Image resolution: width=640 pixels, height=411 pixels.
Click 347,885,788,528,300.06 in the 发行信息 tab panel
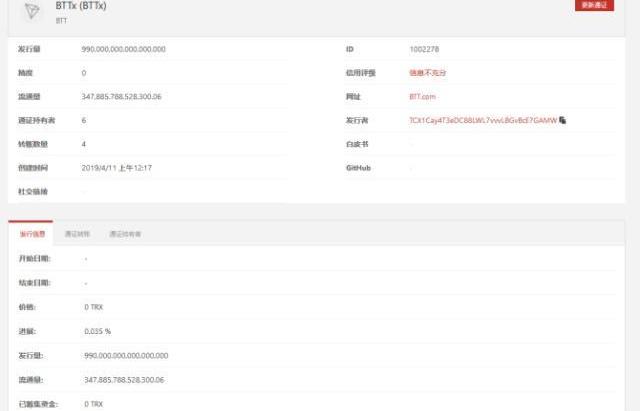[124, 380]
